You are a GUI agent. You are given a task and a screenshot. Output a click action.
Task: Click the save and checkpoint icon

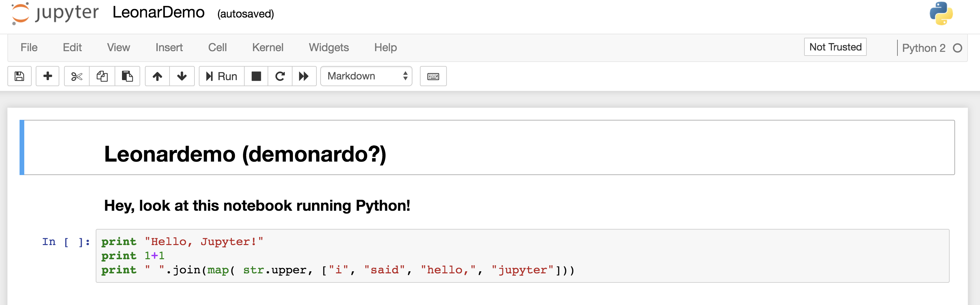[20, 76]
